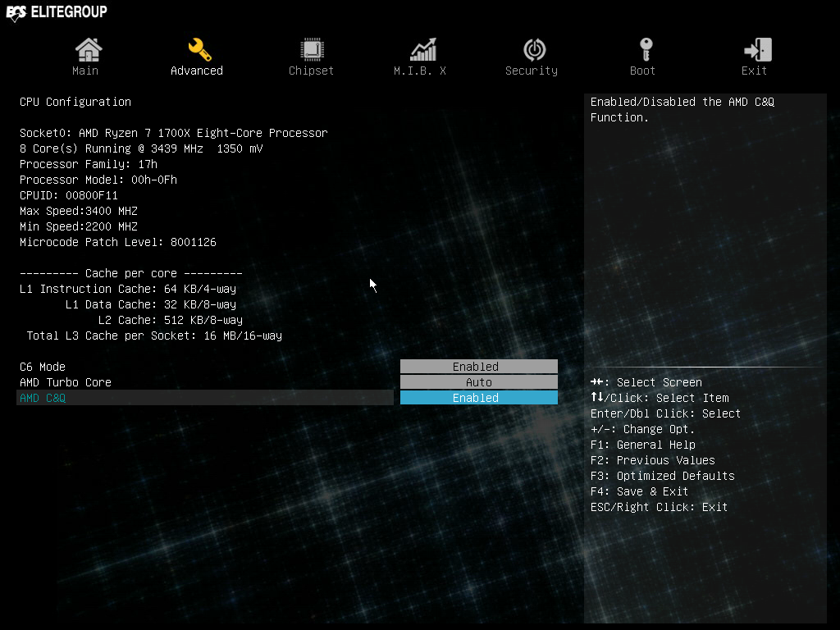Viewport: 840px width, 630px height.
Task: Click the Total L3 Cache per Socket line
Action: [x=154, y=336]
